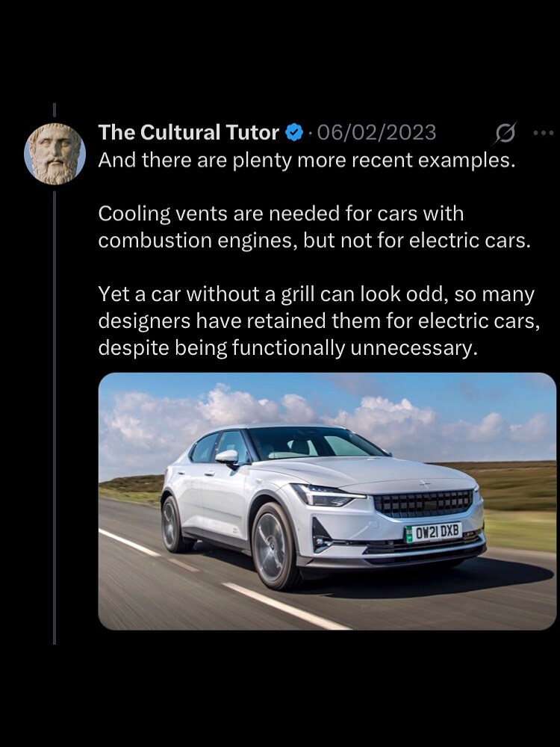Click the 'Cooling vents are needed' paragraph
The width and height of the screenshot is (560, 747).
(314, 227)
